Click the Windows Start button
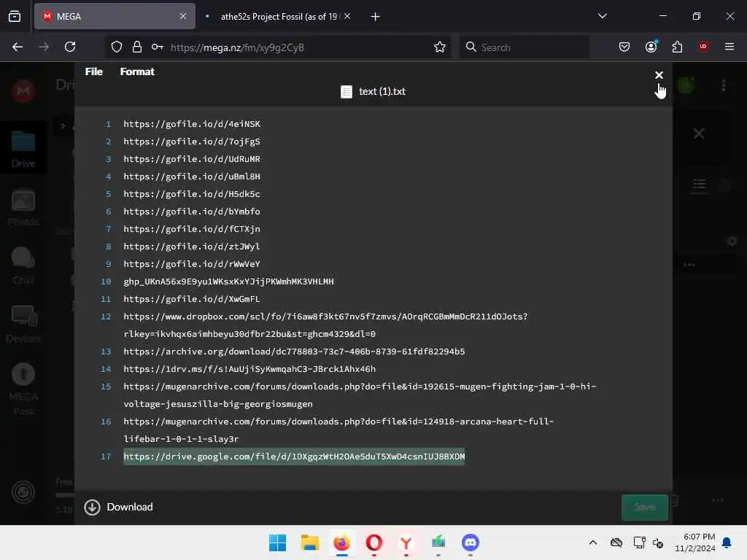The width and height of the screenshot is (747, 560). point(278,542)
